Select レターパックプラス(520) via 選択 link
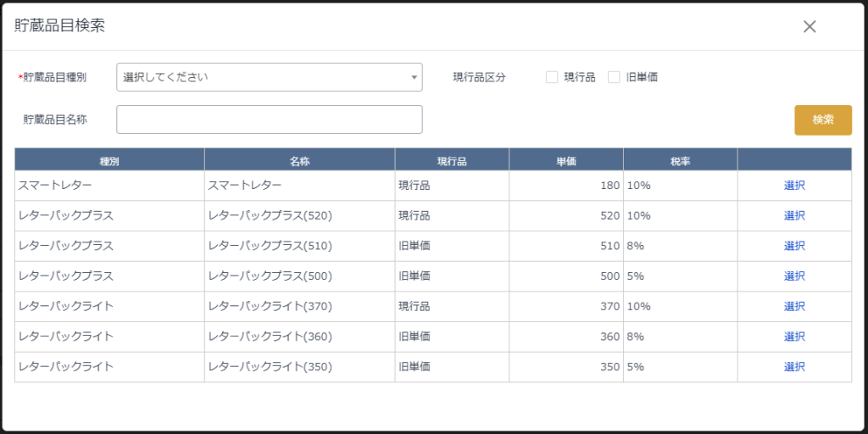Image resolution: width=868 pixels, height=434 pixels. tap(794, 216)
